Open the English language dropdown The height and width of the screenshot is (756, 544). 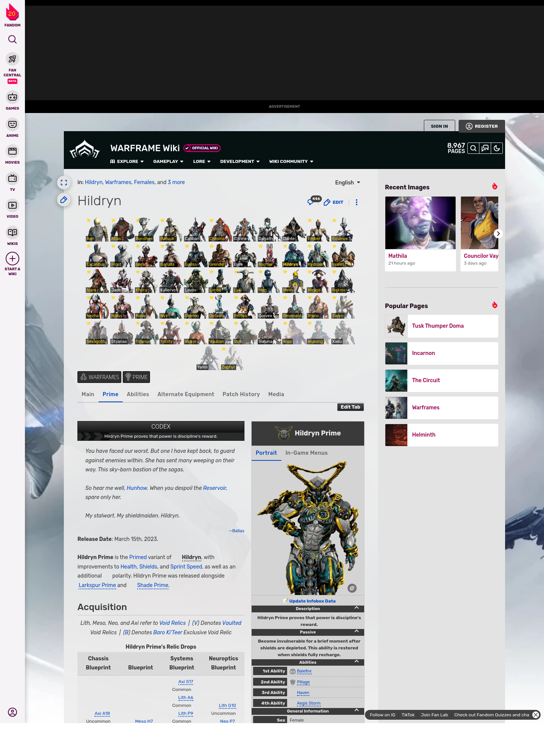[348, 183]
